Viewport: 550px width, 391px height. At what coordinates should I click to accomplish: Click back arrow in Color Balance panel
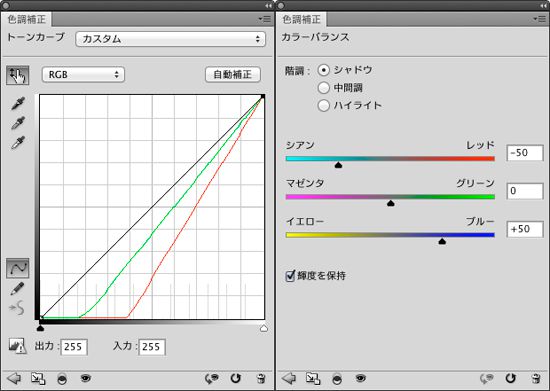(x=289, y=378)
